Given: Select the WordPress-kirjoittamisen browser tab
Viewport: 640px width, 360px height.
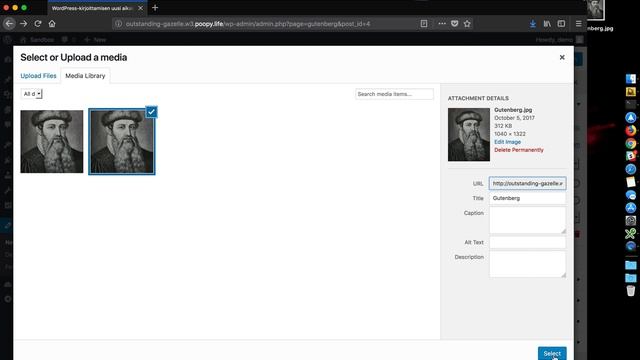Looking at the screenshot, I should point(92,8).
